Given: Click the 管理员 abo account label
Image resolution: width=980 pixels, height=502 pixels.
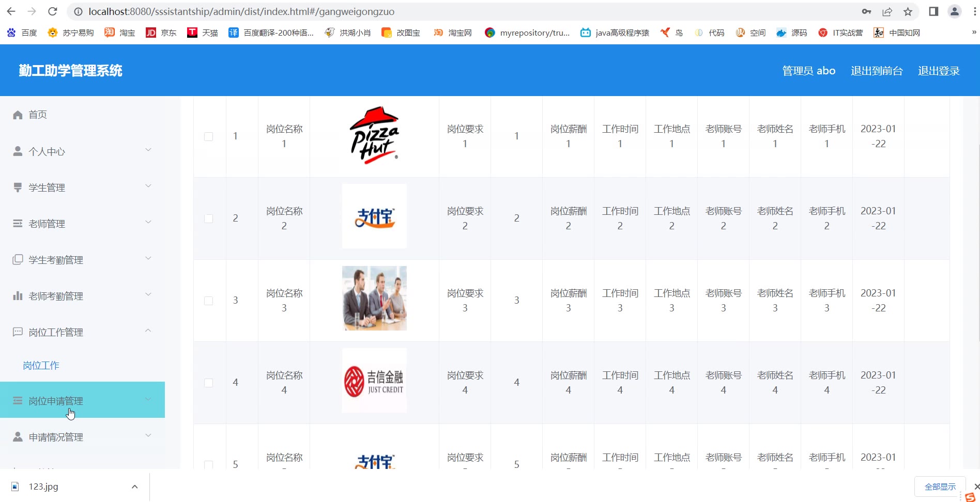Looking at the screenshot, I should (808, 71).
